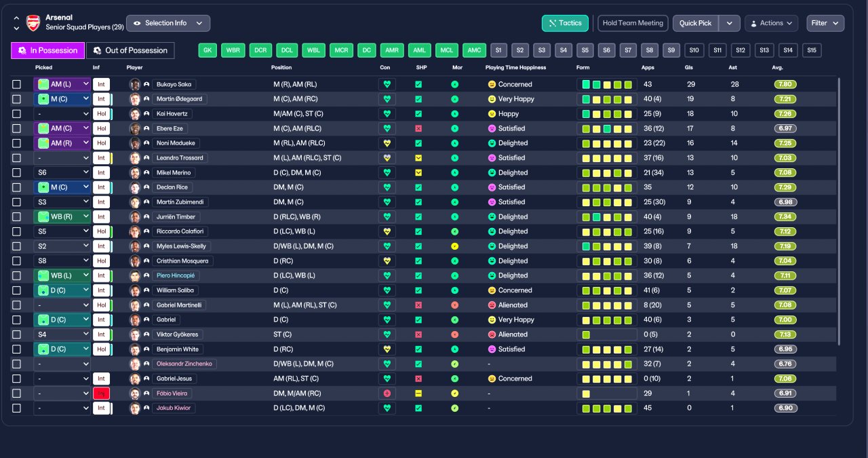This screenshot has width=868, height=458.
Task: Collapse the squad panel using the up chevron
Action: tap(16, 18)
